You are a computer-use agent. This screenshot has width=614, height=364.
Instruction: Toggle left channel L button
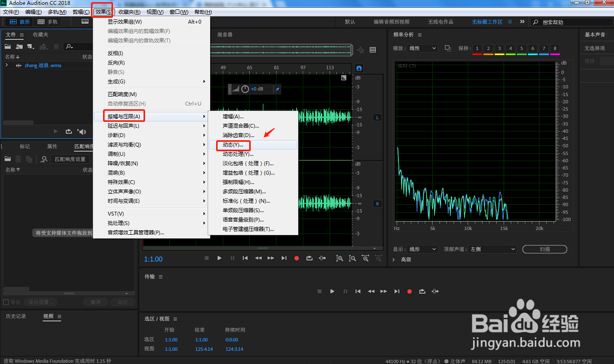click(377, 118)
